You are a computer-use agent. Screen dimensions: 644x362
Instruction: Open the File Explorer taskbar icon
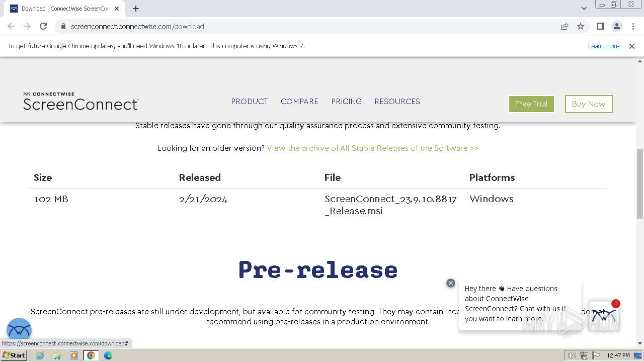[57, 355]
